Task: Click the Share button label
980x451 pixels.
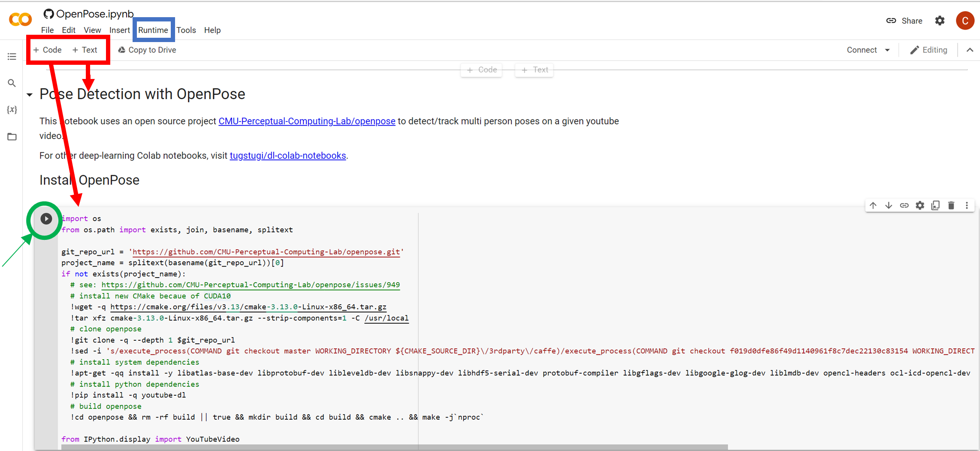Action: coord(912,21)
